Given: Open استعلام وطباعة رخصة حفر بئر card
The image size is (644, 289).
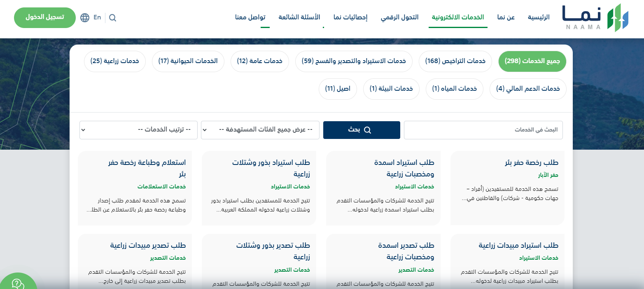Looking at the screenshot, I should coord(135,188).
